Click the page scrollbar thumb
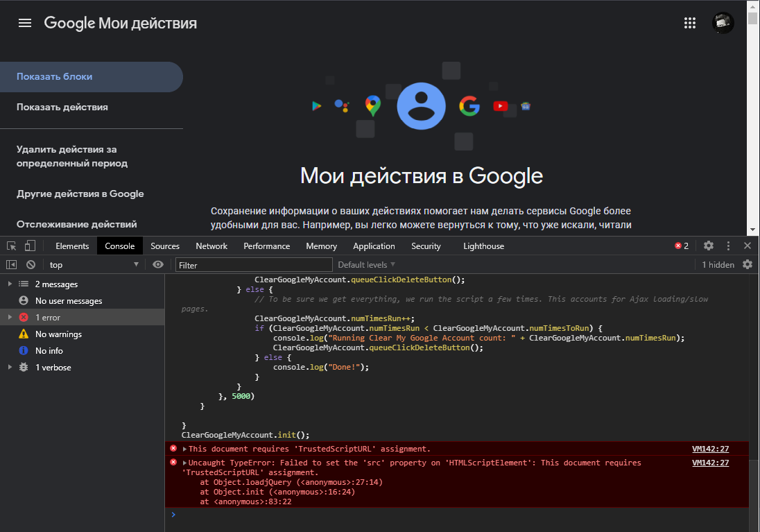This screenshot has width=760, height=532. 752,18
